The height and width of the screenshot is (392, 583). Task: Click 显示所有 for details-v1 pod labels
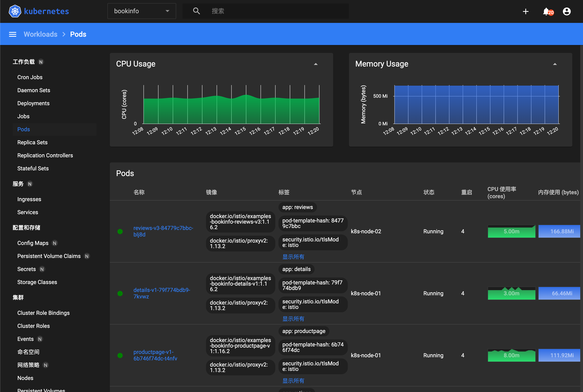click(293, 319)
